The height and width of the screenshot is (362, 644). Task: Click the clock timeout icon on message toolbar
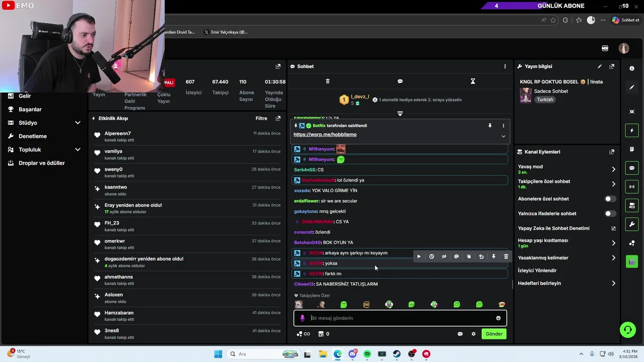tap(431, 256)
